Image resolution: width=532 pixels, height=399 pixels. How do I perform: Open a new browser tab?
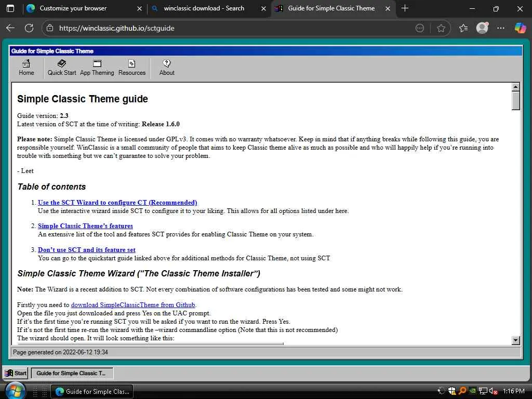pyautogui.click(x=404, y=8)
